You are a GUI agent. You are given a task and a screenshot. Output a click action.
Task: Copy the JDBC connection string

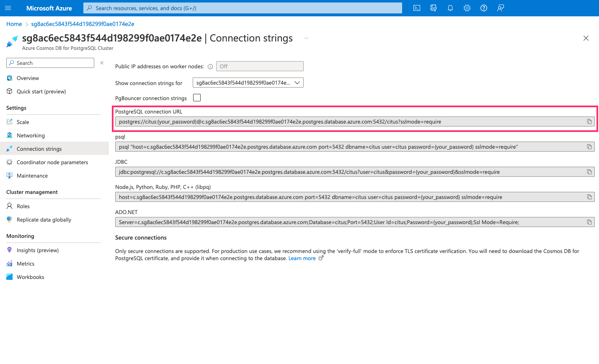point(590,171)
